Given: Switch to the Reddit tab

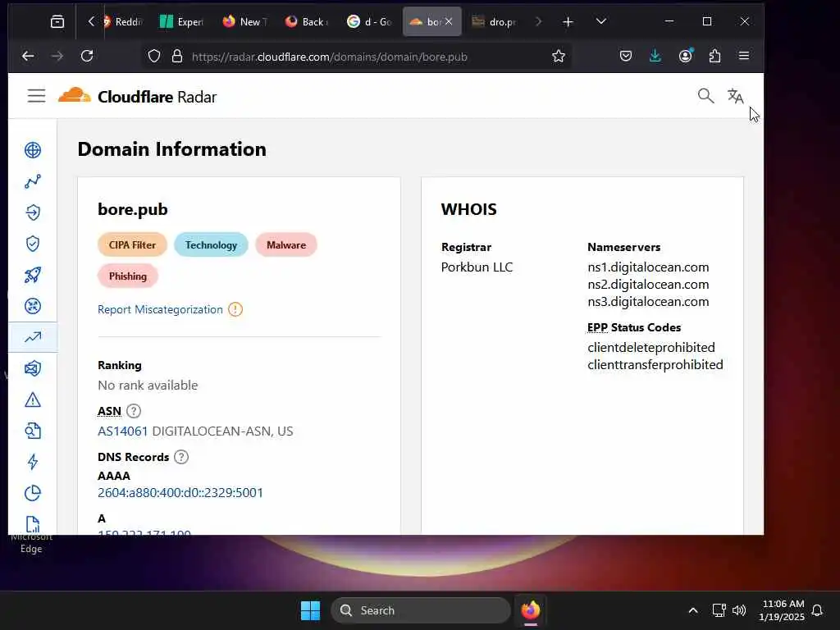Looking at the screenshot, I should point(123,21).
